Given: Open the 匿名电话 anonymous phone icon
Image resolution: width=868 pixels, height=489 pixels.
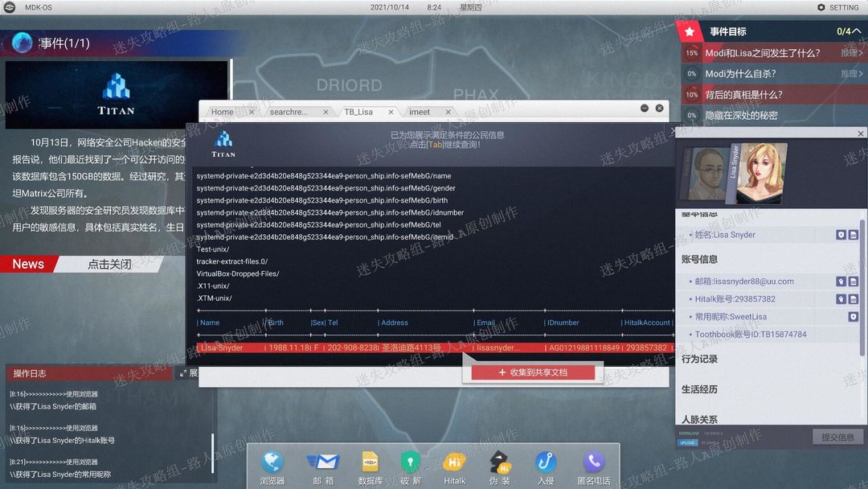Looking at the screenshot, I should 593,468.
